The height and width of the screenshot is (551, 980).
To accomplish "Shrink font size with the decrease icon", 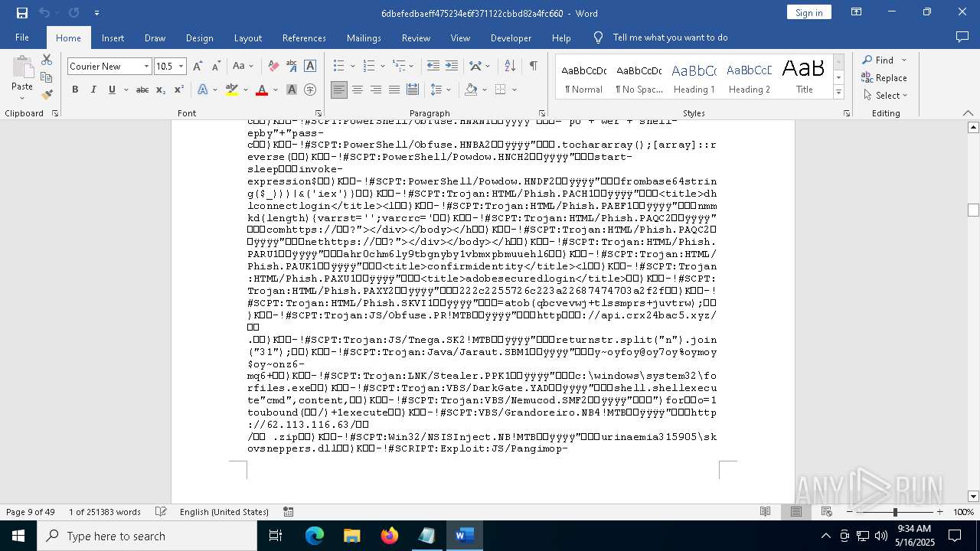I will tap(216, 67).
